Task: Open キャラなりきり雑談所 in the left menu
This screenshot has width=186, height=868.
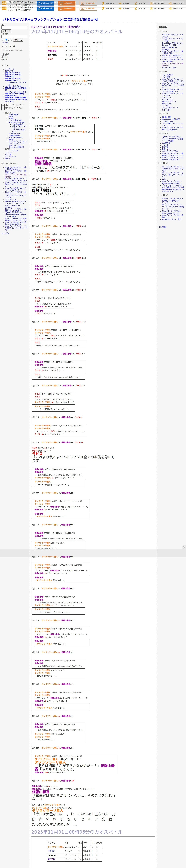Action: tap(17, 122)
